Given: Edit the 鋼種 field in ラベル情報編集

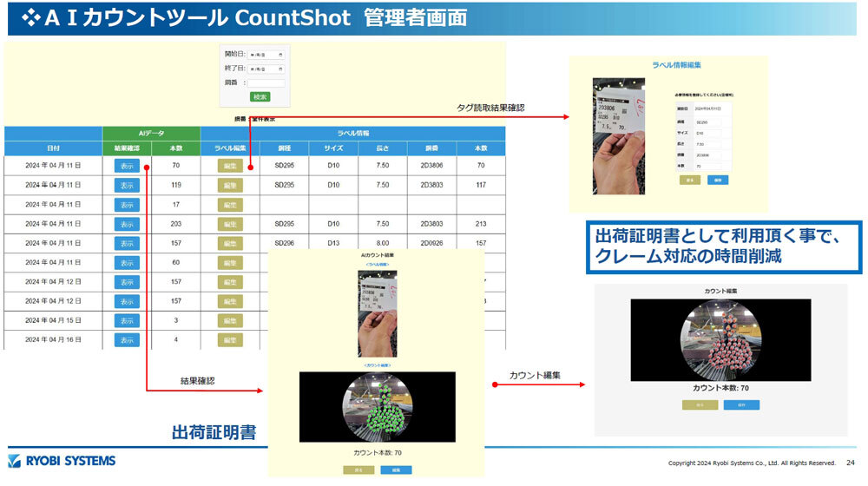Looking at the screenshot, I should pos(708,122).
